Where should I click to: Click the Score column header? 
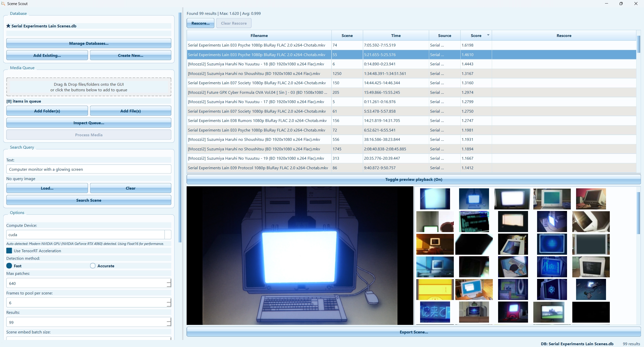point(476,35)
